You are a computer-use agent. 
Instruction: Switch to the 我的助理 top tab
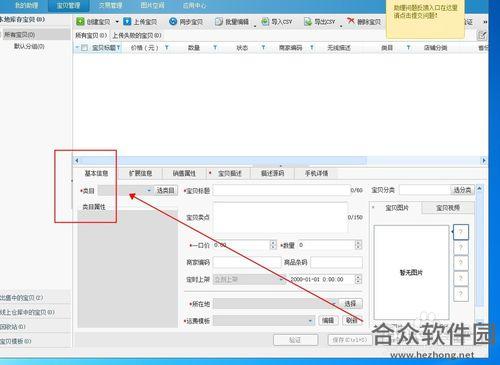pos(26,6)
